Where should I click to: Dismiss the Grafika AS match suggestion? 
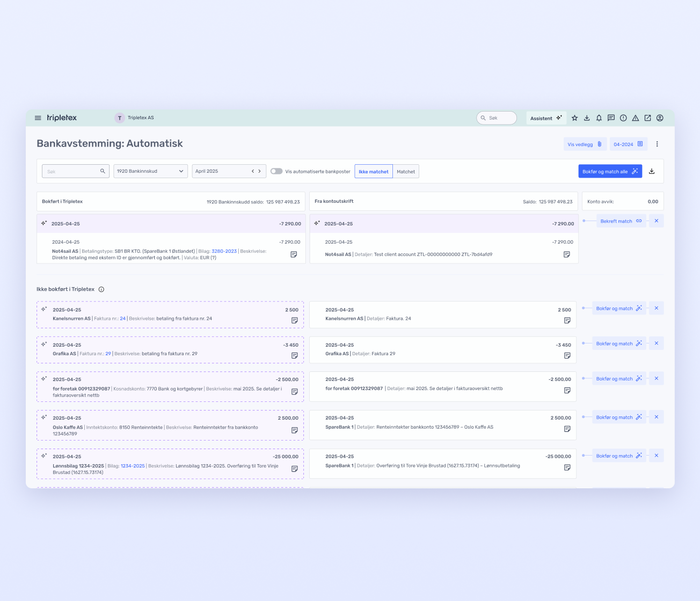point(656,343)
